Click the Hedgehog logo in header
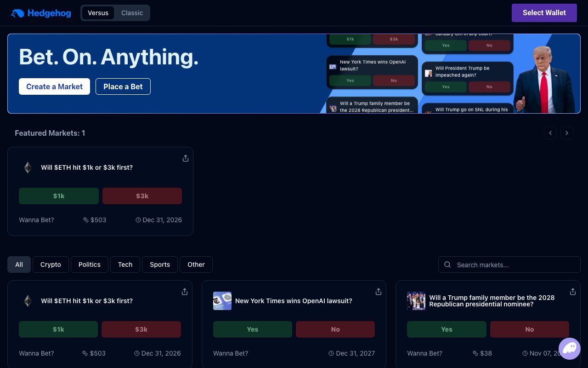588x368 pixels. tap(41, 13)
